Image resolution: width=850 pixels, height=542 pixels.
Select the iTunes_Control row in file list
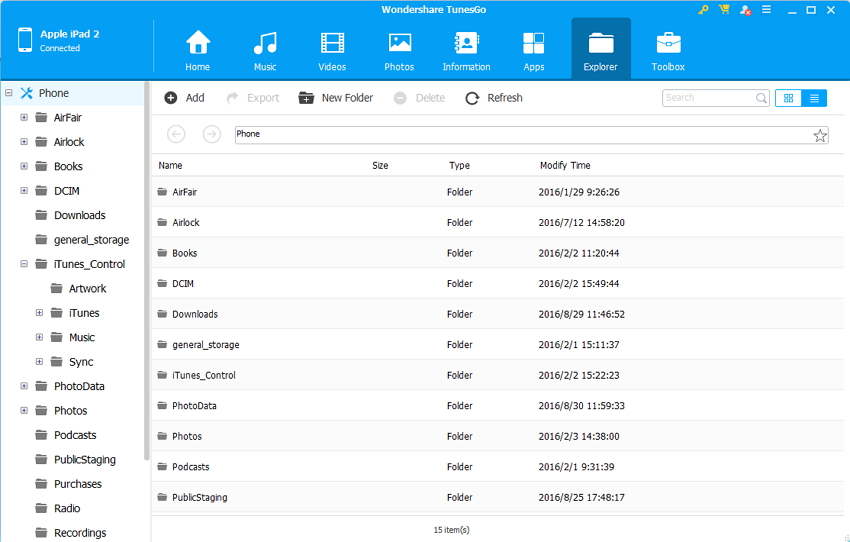click(x=498, y=375)
